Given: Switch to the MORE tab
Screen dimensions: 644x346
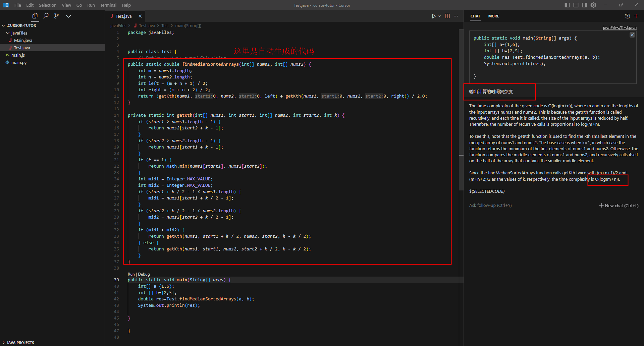Looking at the screenshot, I should [x=494, y=16].
